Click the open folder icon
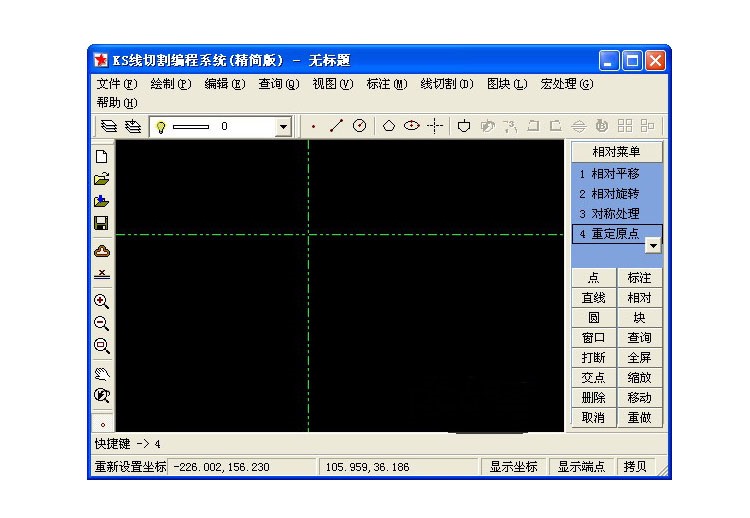This screenshot has width=750, height=518. point(101,179)
